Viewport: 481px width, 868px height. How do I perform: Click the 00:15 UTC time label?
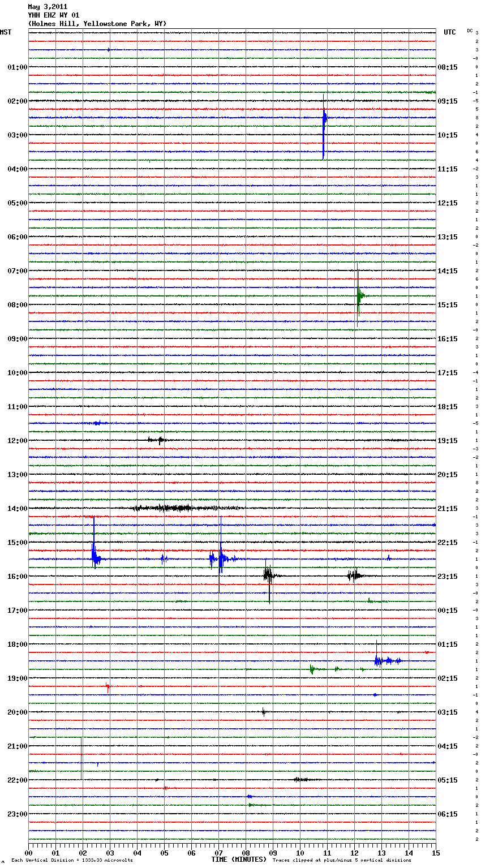pyautogui.click(x=448, y=611)
